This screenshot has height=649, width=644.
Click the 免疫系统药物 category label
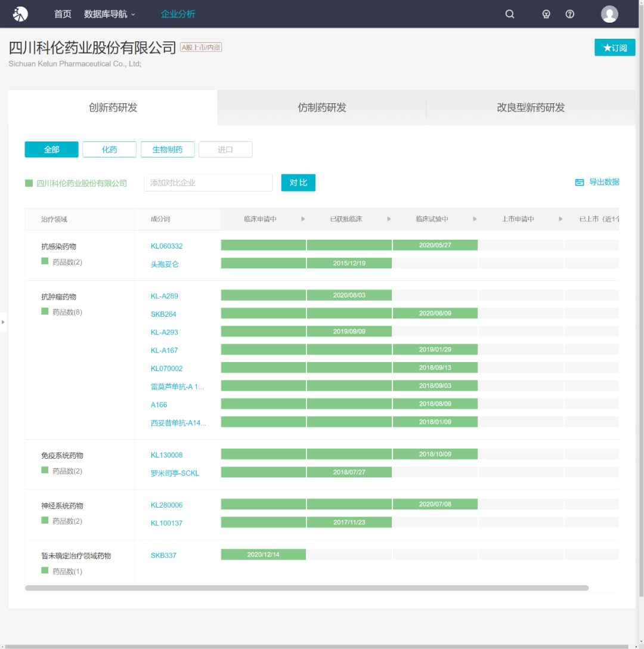click(62, 455)
